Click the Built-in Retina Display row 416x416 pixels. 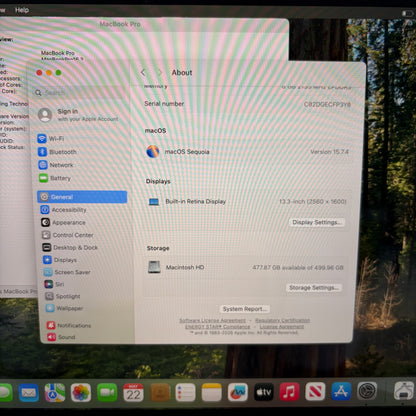pos(247,201)
